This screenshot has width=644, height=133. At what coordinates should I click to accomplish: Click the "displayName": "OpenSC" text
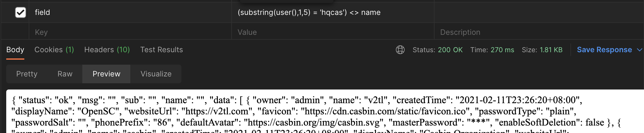65,111
